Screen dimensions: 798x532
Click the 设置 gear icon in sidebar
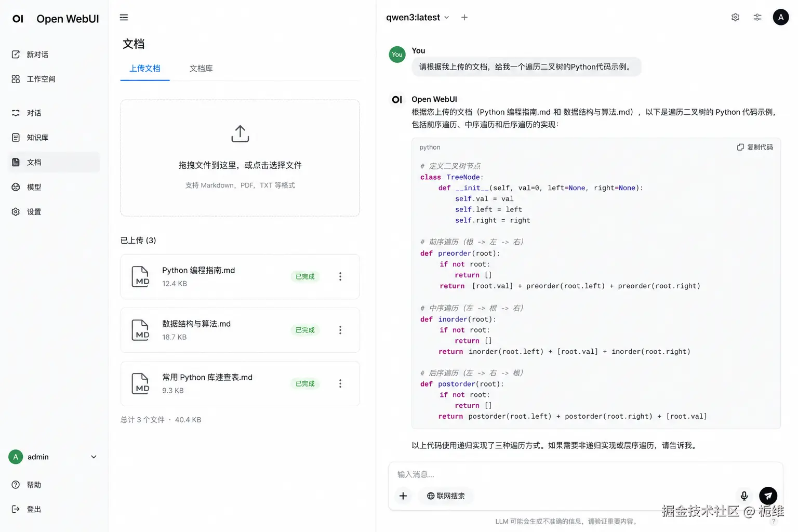16,211
